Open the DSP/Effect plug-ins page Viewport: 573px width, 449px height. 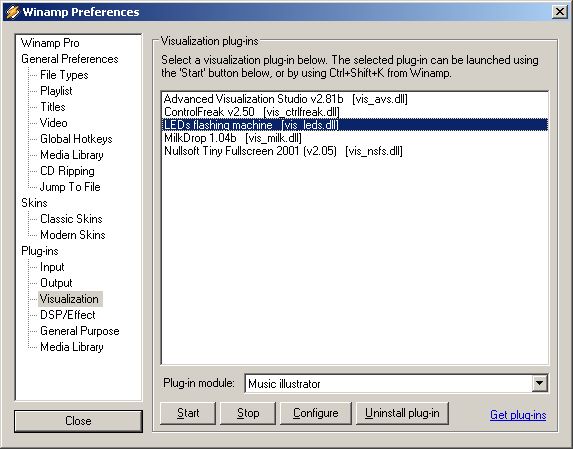tap(68, 315)
